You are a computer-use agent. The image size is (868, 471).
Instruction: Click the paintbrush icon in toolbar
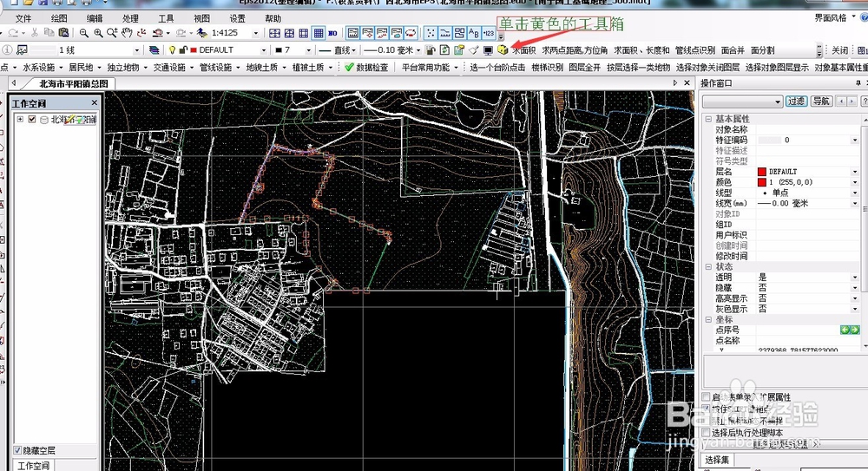pos(473,50)
